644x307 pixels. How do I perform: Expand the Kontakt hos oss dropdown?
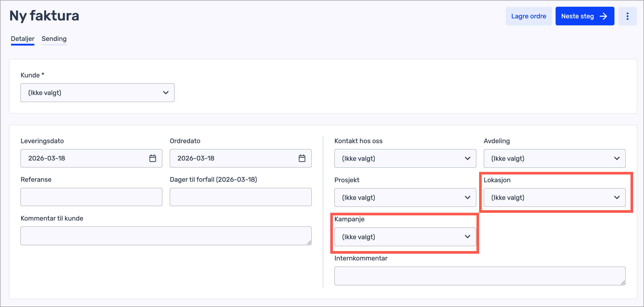(x=405, y=158)
